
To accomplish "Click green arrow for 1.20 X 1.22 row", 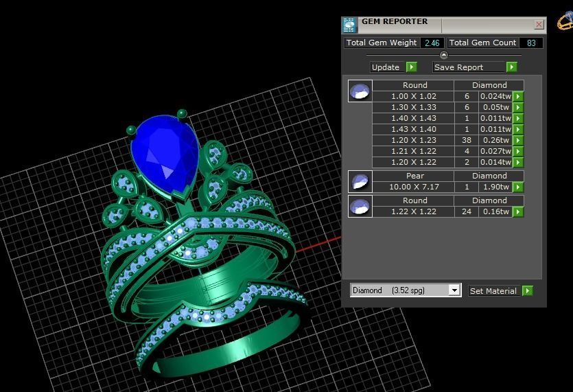I will tap(518, 162).
